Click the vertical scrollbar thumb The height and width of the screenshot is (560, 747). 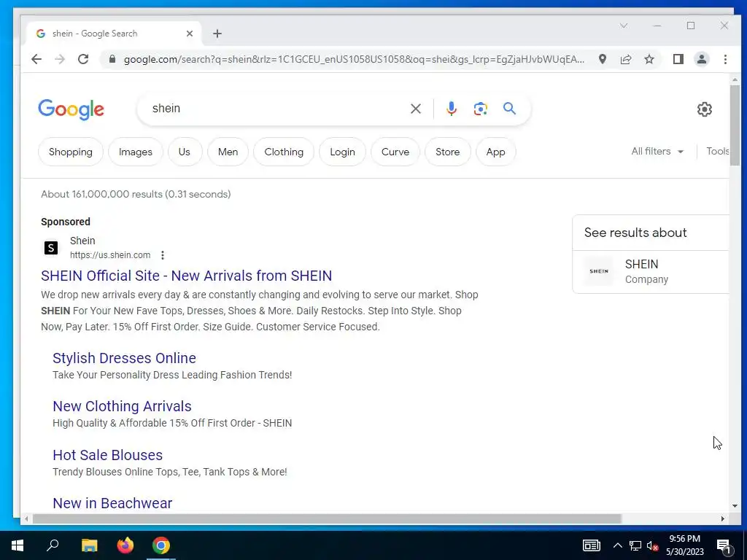[735, 125]
